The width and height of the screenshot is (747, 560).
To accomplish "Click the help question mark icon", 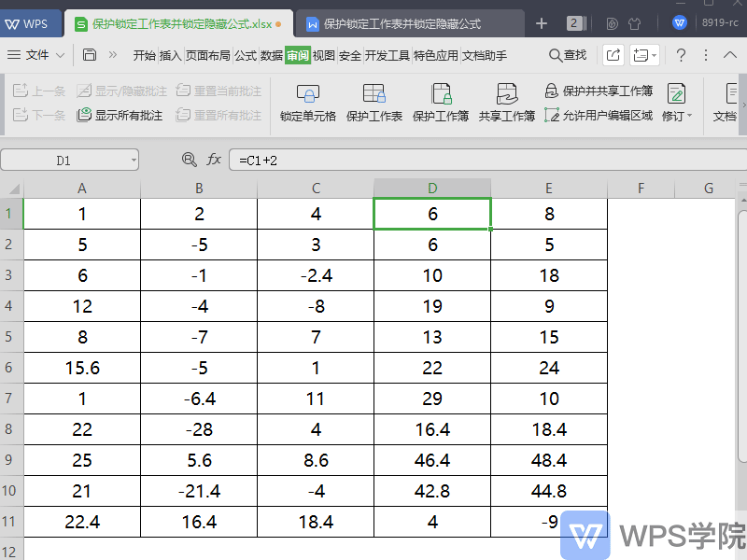I will tap(681, 55).
